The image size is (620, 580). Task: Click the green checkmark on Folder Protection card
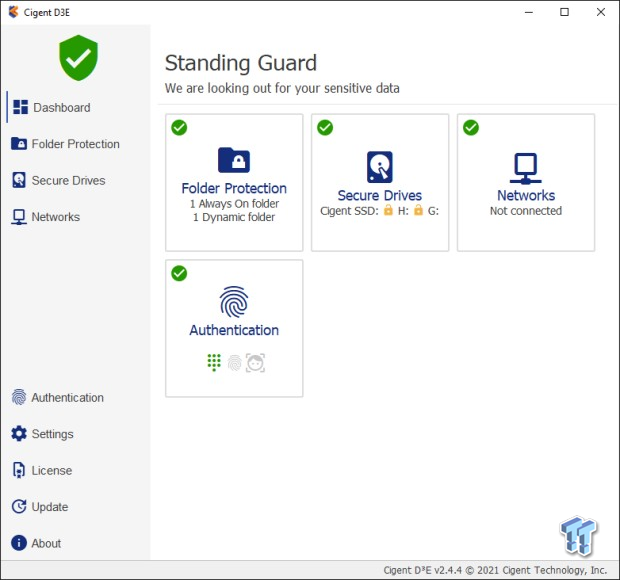pos(179,128)
